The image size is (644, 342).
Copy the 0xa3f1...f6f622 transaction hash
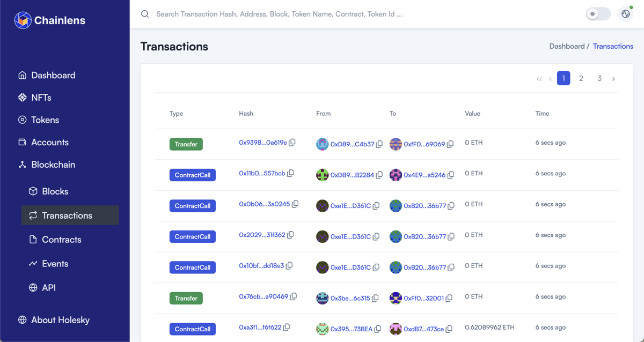[x=287, y=327]
